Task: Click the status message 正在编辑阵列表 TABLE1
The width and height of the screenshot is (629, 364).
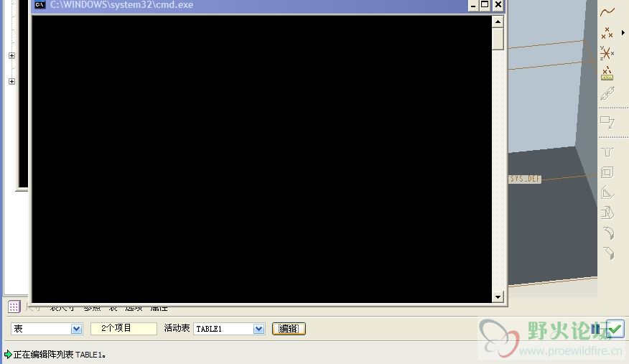Action: (60, 355)
